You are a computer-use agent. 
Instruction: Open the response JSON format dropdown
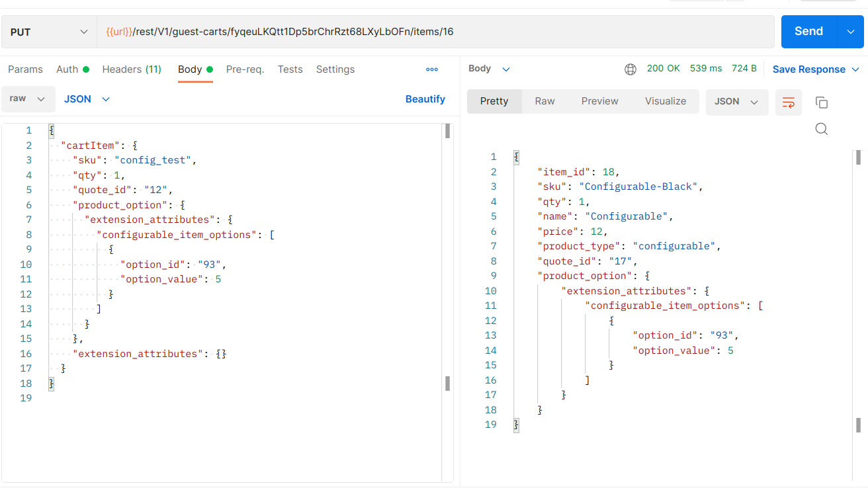737,102
